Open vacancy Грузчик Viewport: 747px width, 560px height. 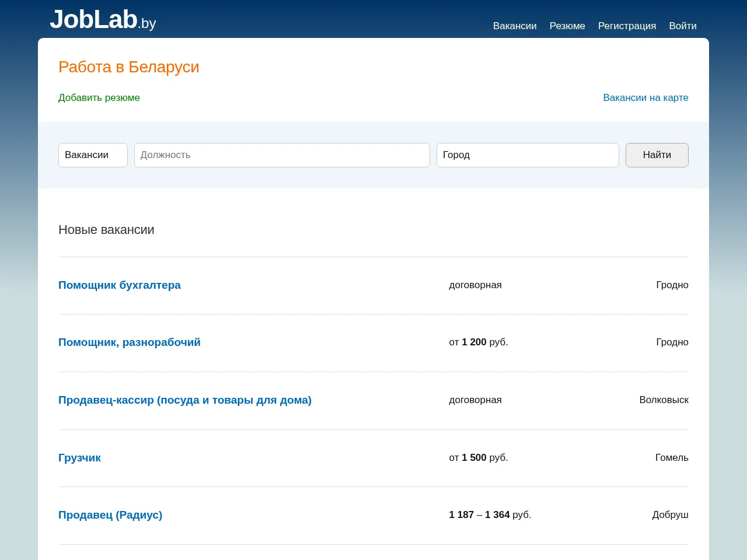pos(79,458)
